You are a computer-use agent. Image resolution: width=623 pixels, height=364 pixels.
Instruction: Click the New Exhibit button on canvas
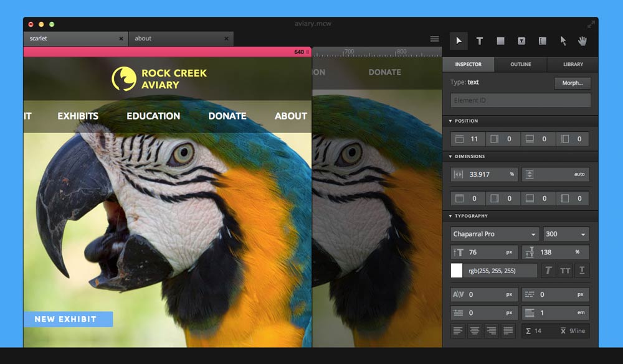click(x=68, y=319)
